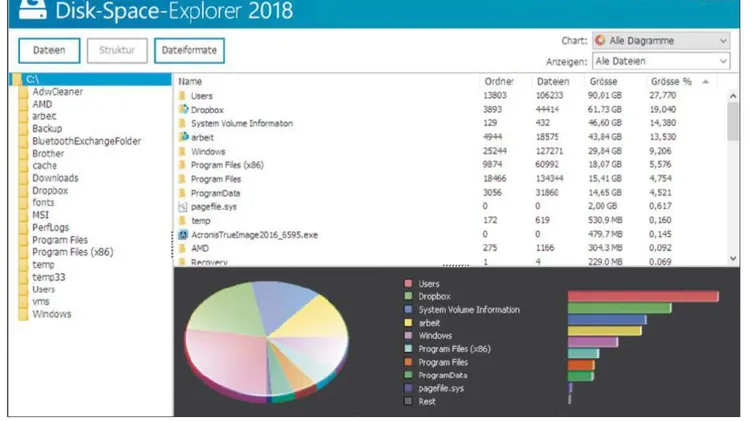Click the Dateien button
This screenshot has width=750, height=421.
tap(49, 50)
